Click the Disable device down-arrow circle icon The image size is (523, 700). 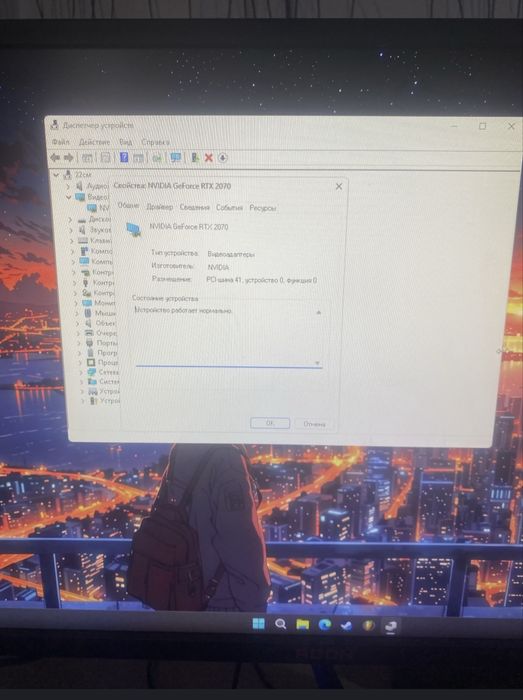[223, 158]
